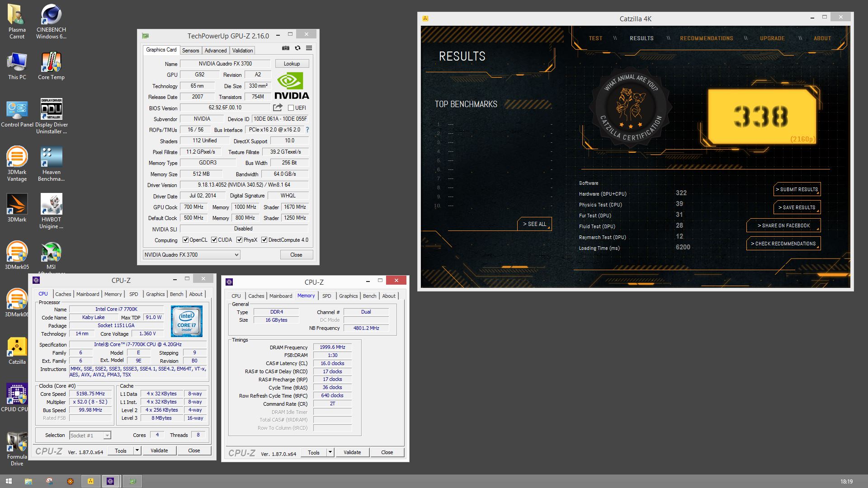Launch Core Temp desktop shortcut
Image resolution: width=868 pixels, height=488 pixels.
point(51,66)
